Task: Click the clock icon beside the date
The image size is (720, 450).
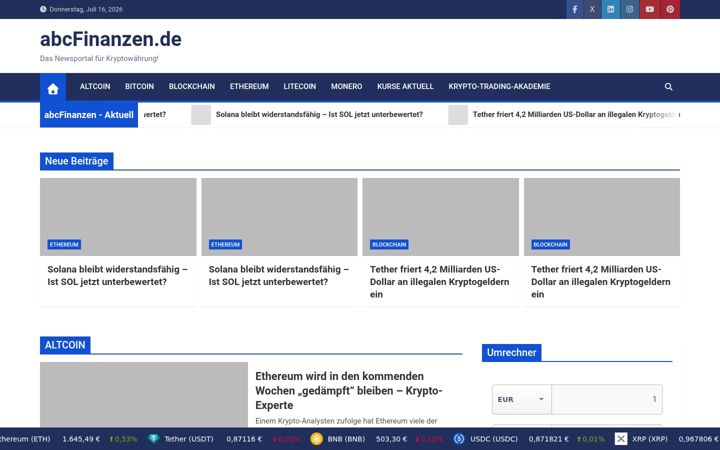Action: coord(43,9)
